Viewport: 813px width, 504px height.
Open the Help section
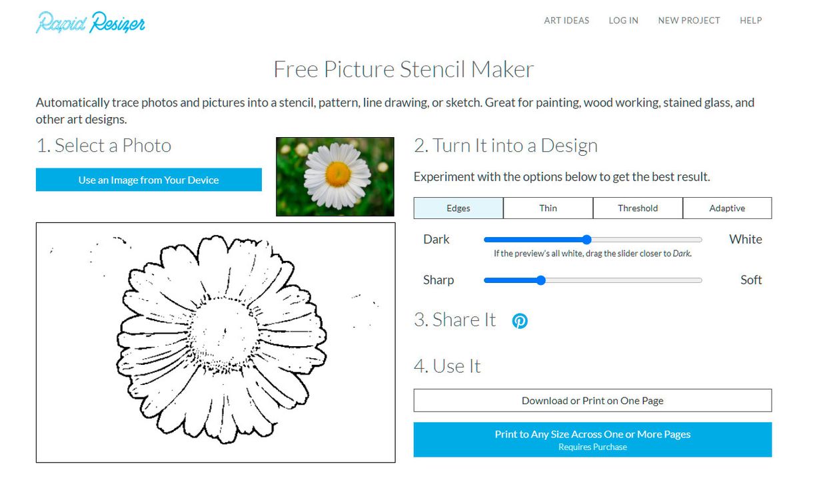(750, 21)
